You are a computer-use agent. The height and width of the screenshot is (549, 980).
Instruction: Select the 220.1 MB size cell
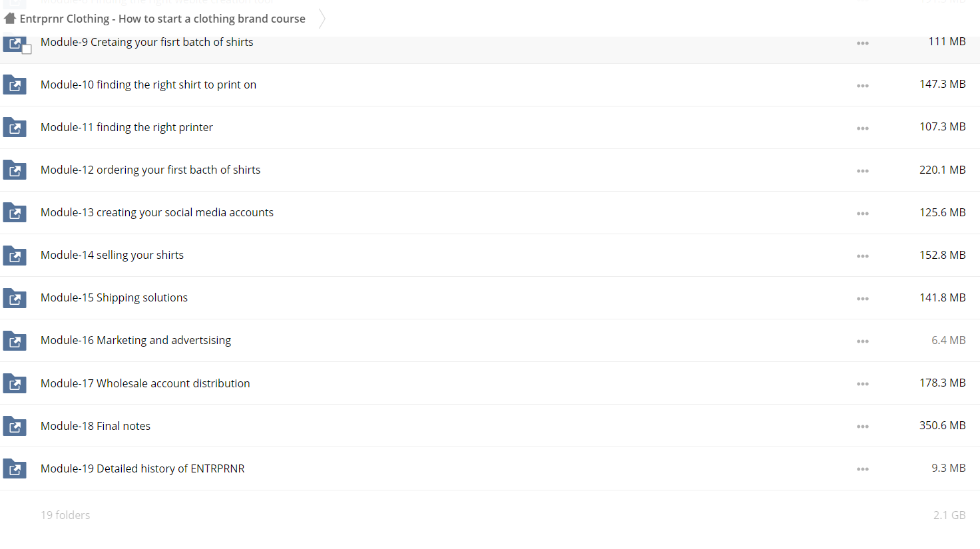[x=942, y=170]
